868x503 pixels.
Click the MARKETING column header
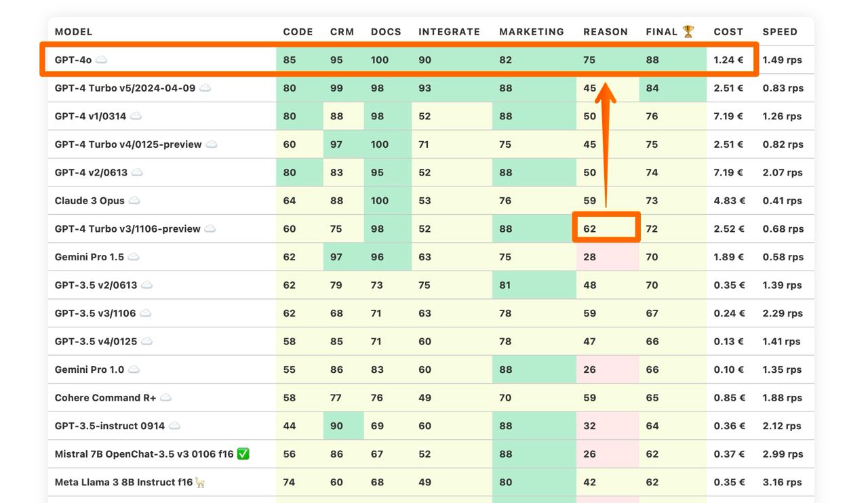[x=532, y=32]
